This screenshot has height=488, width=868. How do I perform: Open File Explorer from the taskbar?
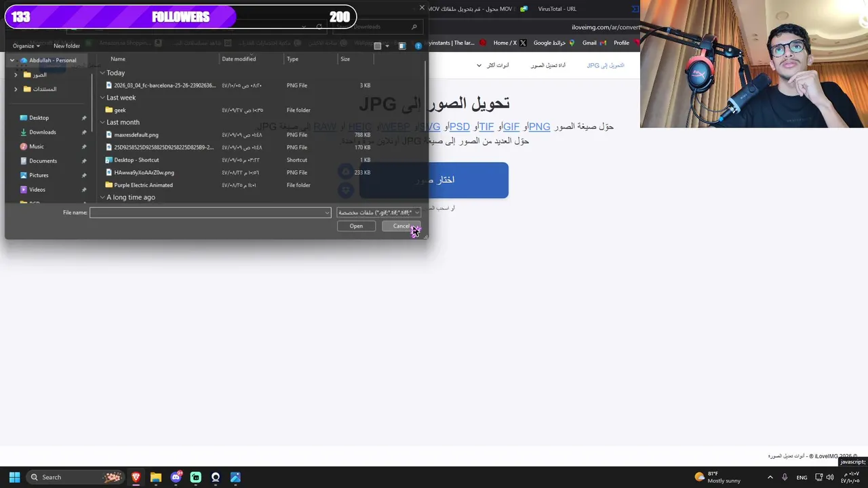coord(155,477)
